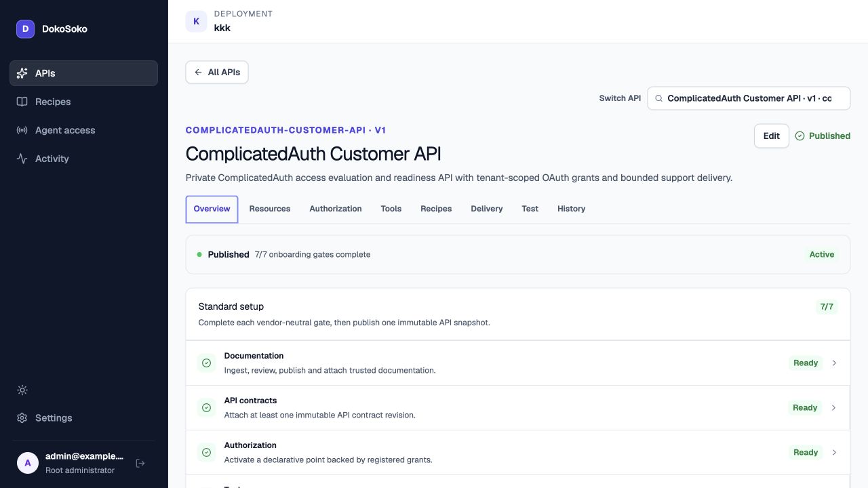This screenshot has width=868, height=488.
Task: Click the 7/7 onboarding gates complete text
Action: pos(313,254)
